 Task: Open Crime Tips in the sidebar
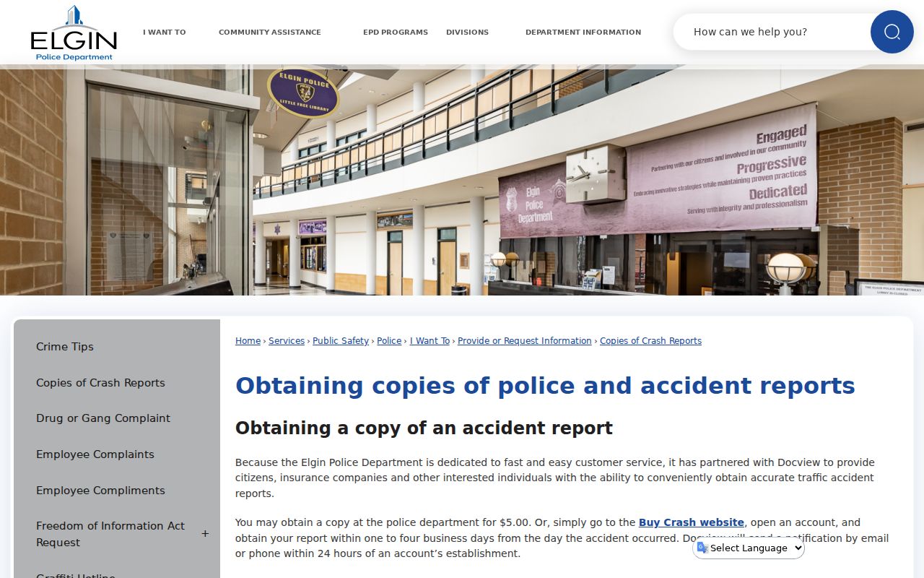pos(65,347)
